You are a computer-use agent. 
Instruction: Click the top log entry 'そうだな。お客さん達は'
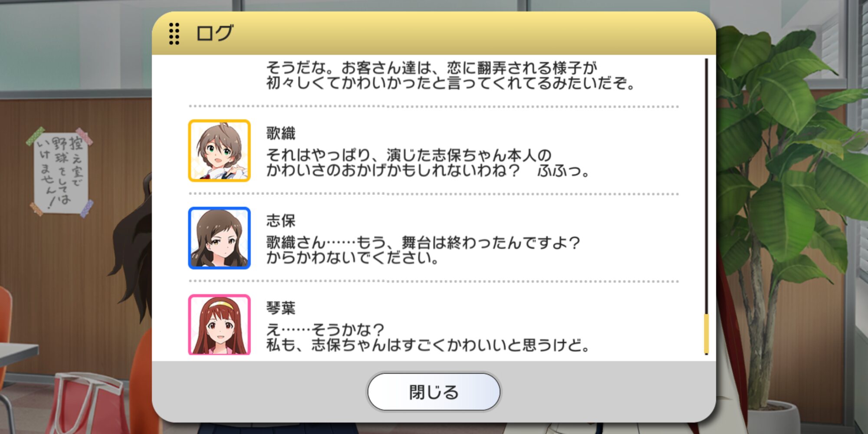pos(450,75)
